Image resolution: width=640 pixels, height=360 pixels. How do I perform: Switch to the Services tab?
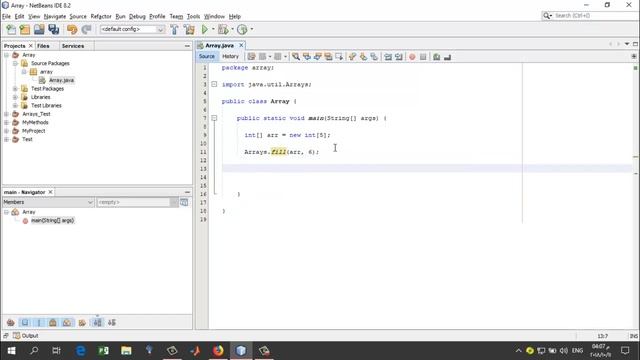(73, 46)
